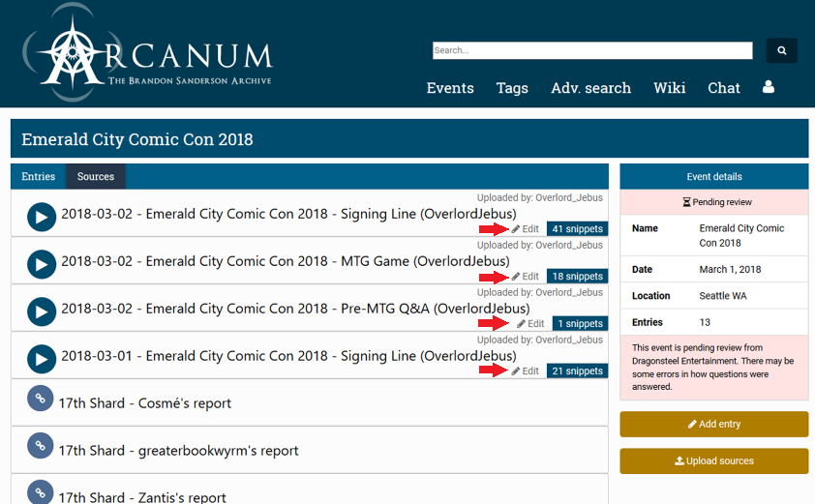Go to the Events page

click(x=450, y=88)
